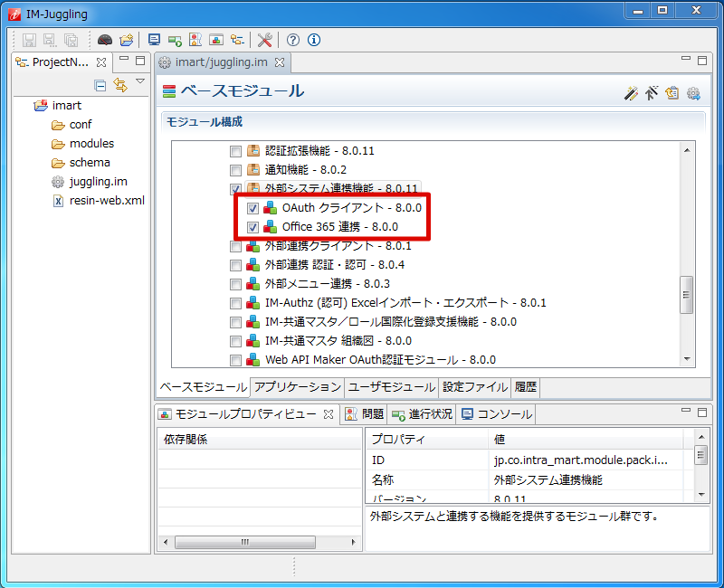This screenshot has height=588, width=724.
Task: Click the 依存関係 column header
Action: click(260, 440)
